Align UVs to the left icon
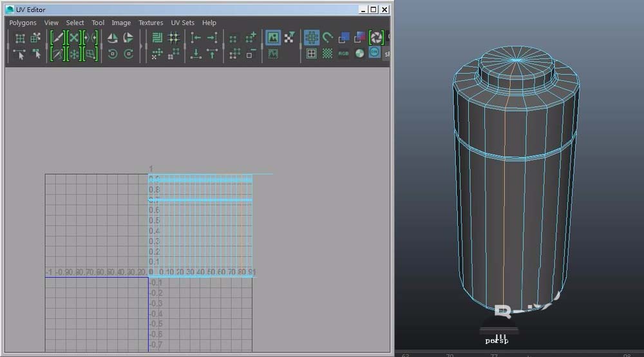The height and width of the screenshot is (357, 644). [196, 39]
